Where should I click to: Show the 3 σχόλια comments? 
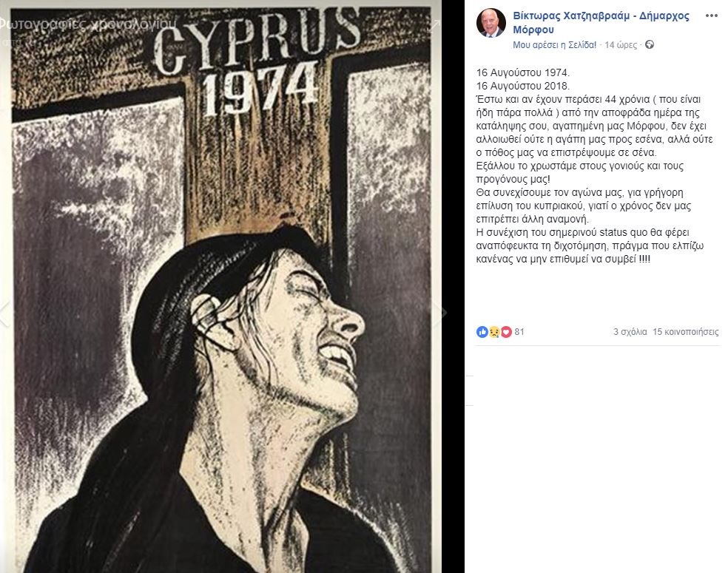tap(630, 332)
